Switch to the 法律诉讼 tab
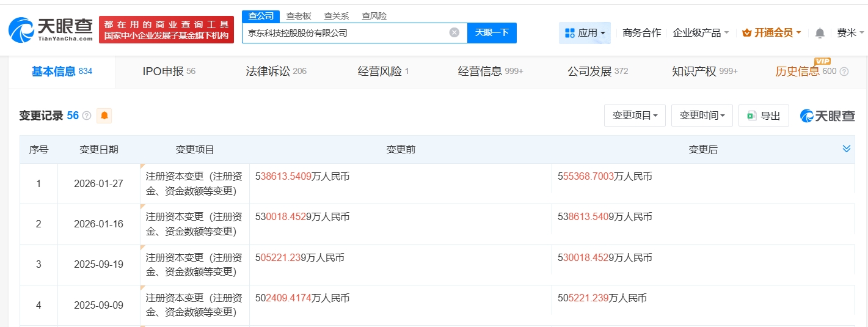The width and height of the screenshot is (868, 327). [x=275, y=72]
